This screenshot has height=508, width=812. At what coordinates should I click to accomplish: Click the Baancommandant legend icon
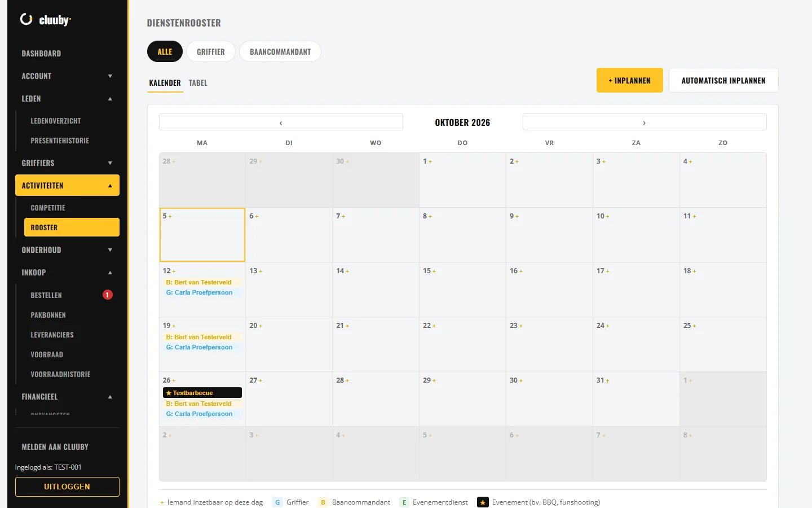(323, 502)
